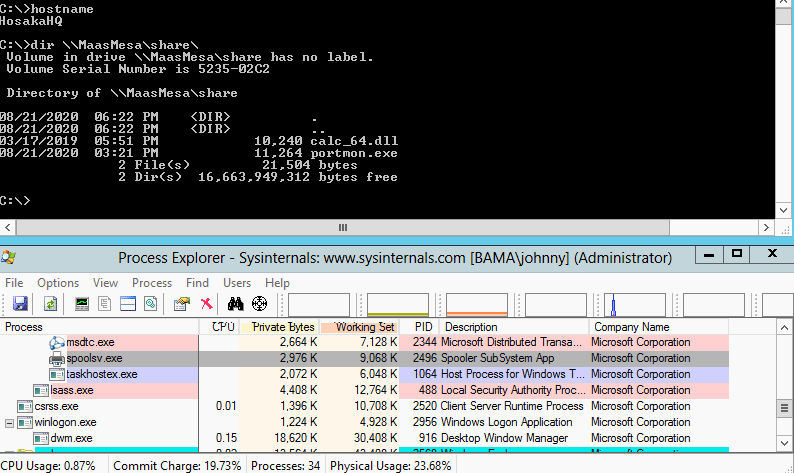Click Local Security Authority description cell

[513, 390]
